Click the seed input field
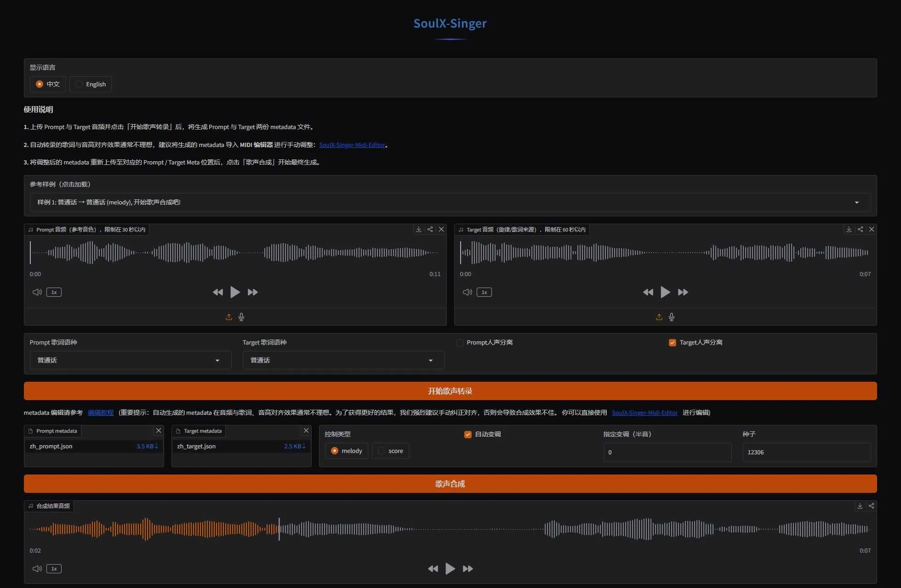Image resolution: width=901 pixels, height=588 pixels. [x=806, y=452]
